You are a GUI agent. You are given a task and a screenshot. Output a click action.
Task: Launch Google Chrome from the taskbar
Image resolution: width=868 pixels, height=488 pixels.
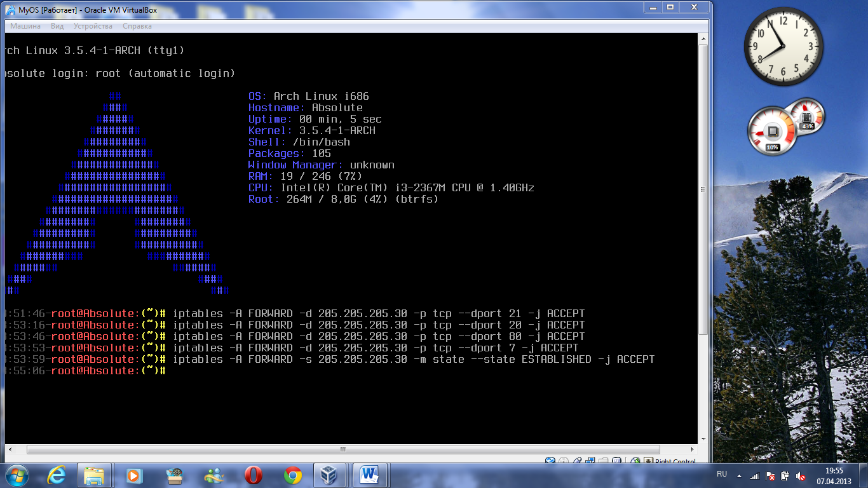click(x=293, y=475)
